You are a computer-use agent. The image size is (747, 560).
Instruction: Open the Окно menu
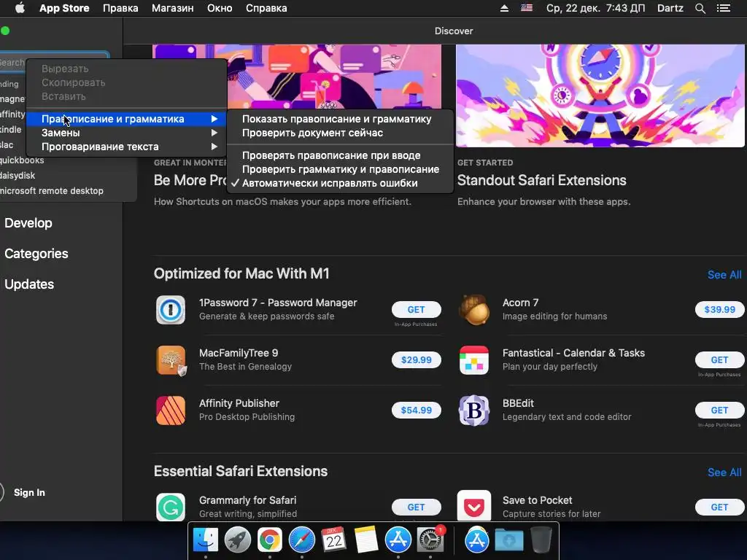click(220, 8)
